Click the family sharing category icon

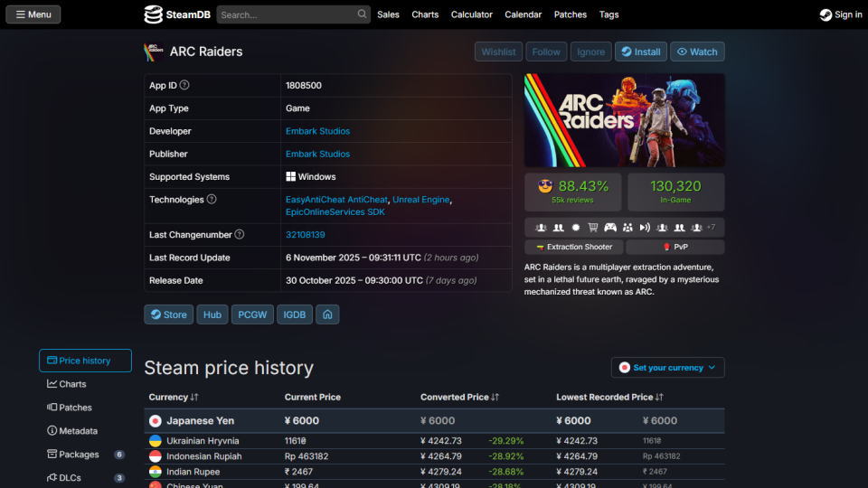627,228
